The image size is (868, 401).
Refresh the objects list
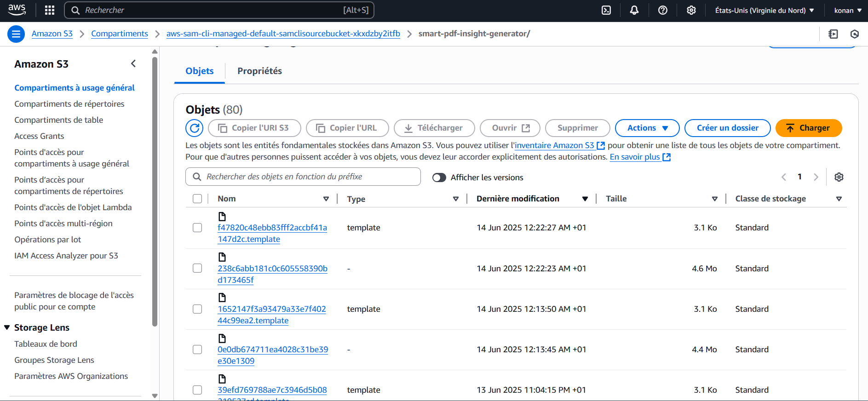[x=195, y=128]
